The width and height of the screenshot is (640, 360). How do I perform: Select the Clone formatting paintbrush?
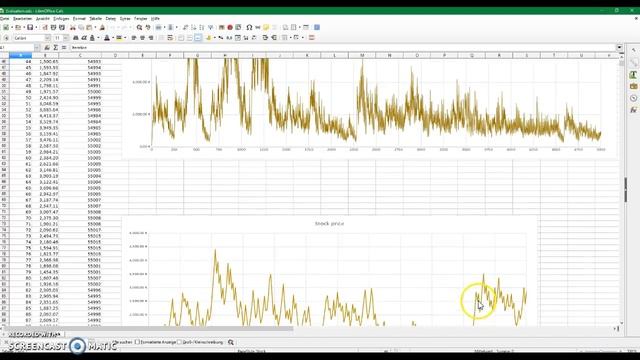102,27
